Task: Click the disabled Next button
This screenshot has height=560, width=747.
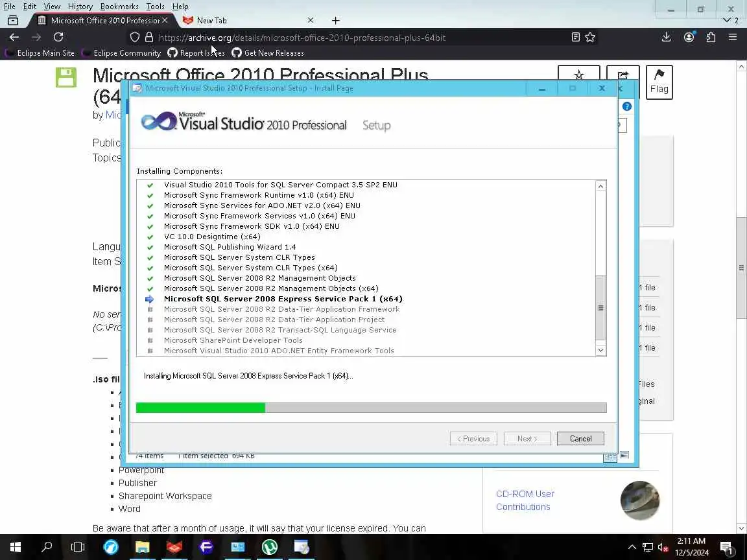Action: [x=527, y=439]
